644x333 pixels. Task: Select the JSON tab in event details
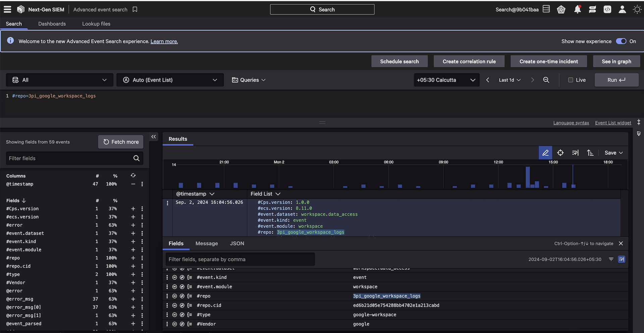click(x=237, y=243)
